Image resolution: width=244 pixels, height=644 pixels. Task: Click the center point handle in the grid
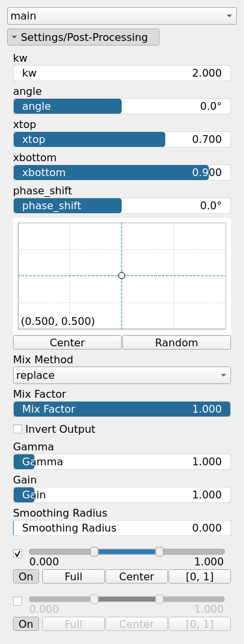tap(122, 276)
